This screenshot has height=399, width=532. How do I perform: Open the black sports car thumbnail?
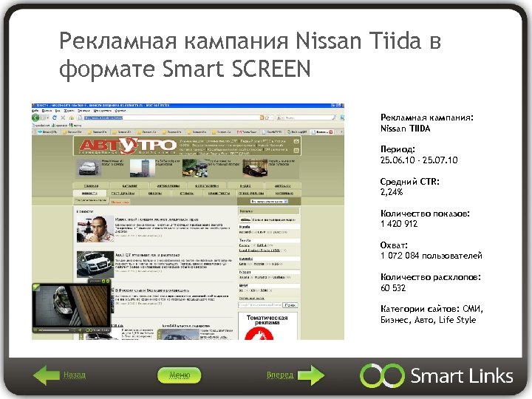pos(255,168)
